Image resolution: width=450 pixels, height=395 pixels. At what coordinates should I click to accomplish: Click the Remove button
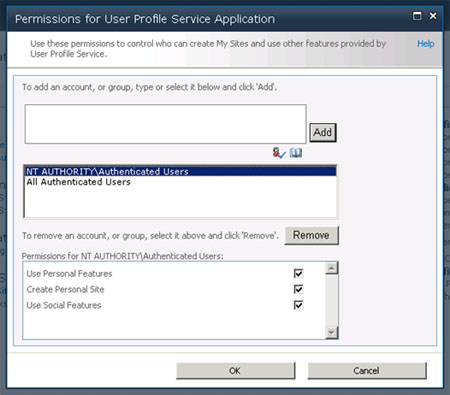point(311,235)
